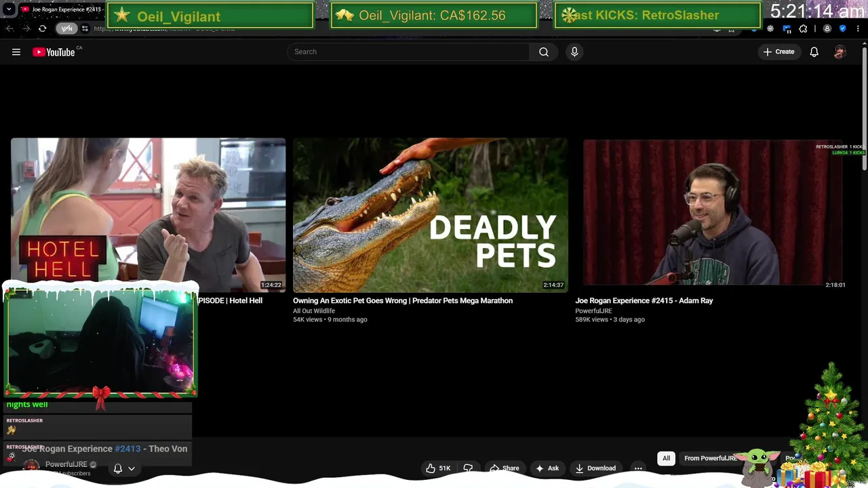
Task: Click the 2:18:01 duration badge
Action: point(835,285)
